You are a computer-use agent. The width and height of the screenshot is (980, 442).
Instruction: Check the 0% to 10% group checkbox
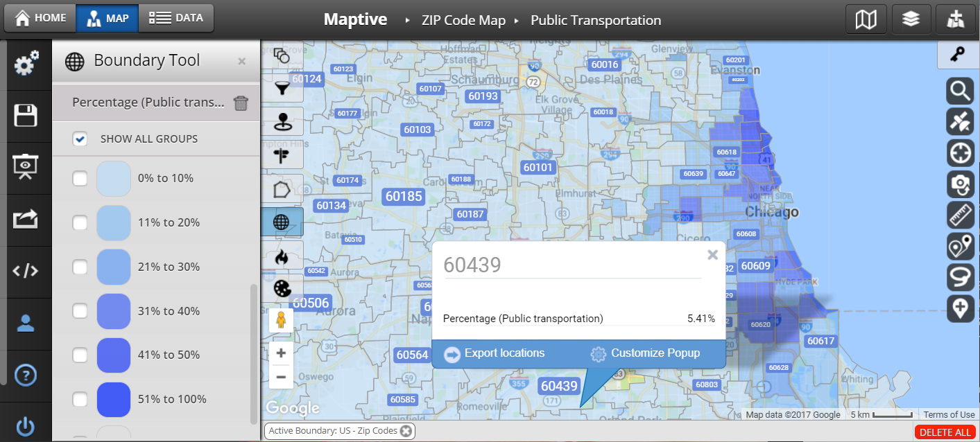pos(80,179)
